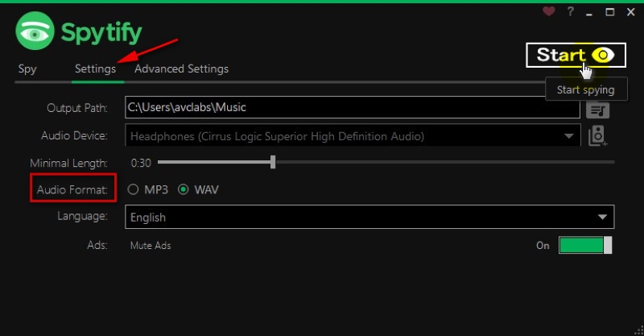Screen dimensions: 644x336
Task: Toggle the Mute Ads switch
Action: pyautogui.click(x=585, y=245)
